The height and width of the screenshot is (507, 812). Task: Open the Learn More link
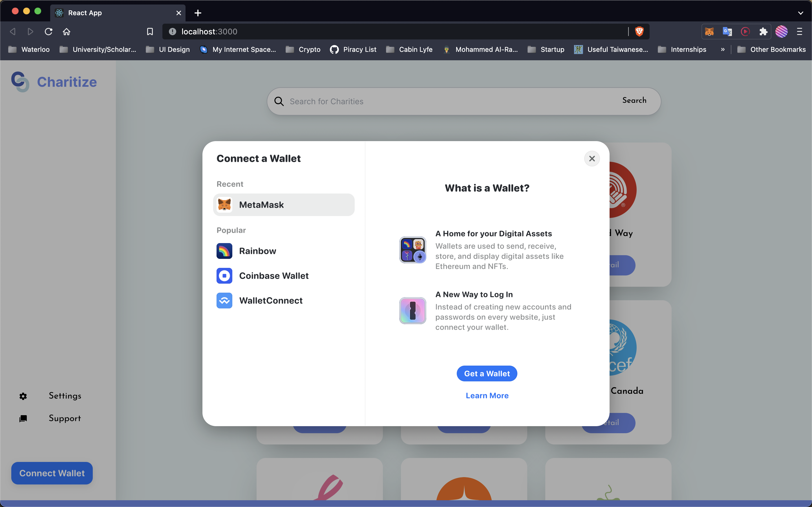click(487, 396)
